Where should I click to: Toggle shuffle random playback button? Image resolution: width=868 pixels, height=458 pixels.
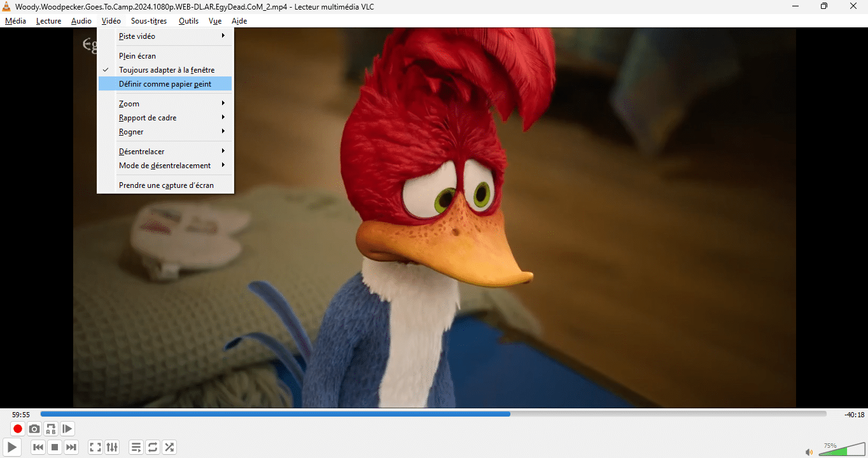tap(169, 447)
